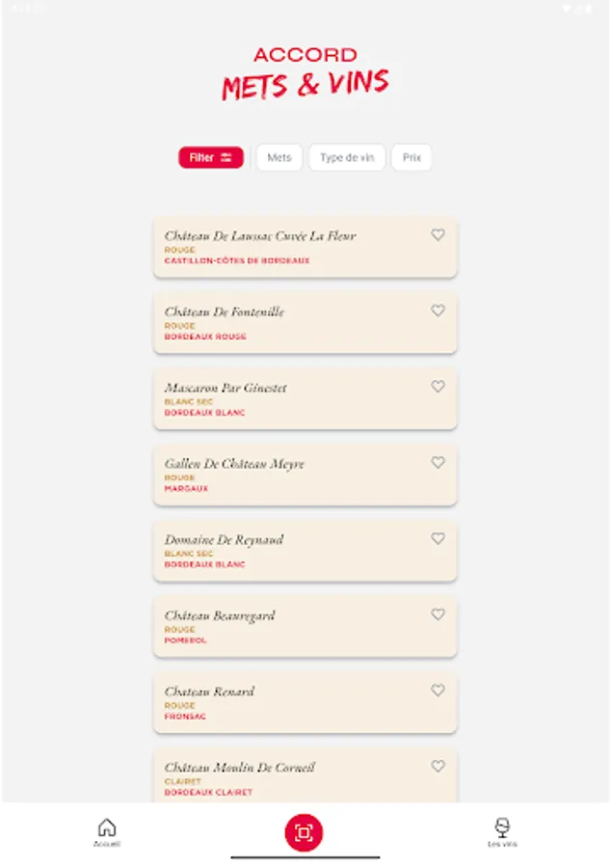Tap the heart icon on Mascaron Par Ginestet
The image size is (610, 868).
pos(438,386)
